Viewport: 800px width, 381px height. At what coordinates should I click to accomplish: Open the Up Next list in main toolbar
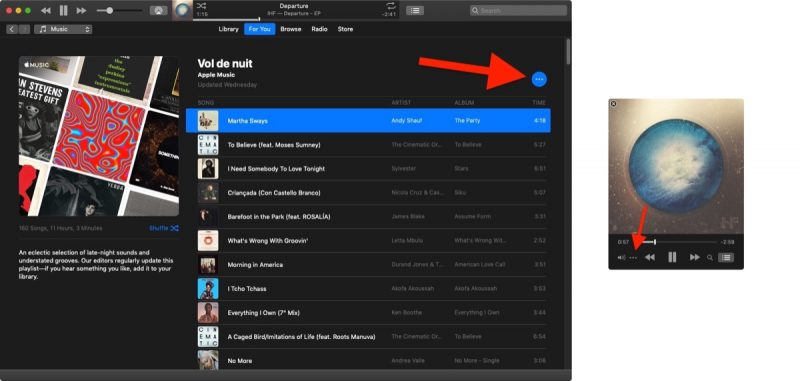click(x=415, y=10)
